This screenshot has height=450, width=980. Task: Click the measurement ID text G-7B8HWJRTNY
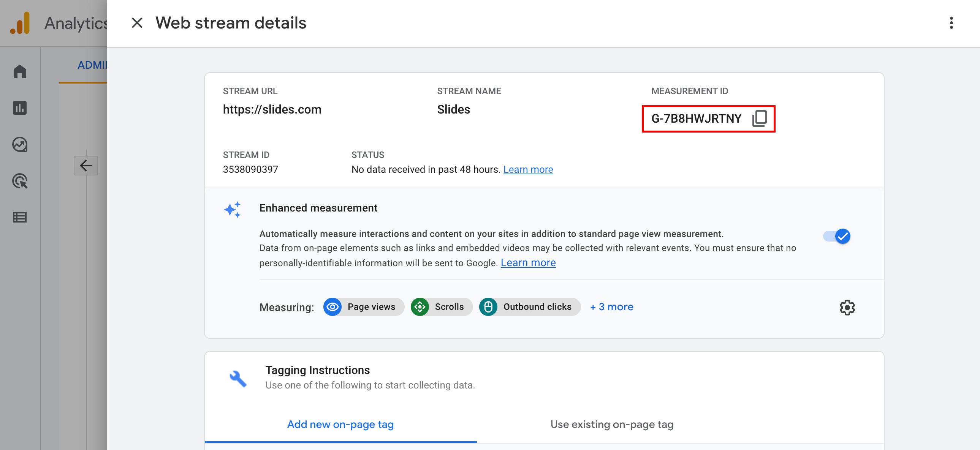click(696, 118)
